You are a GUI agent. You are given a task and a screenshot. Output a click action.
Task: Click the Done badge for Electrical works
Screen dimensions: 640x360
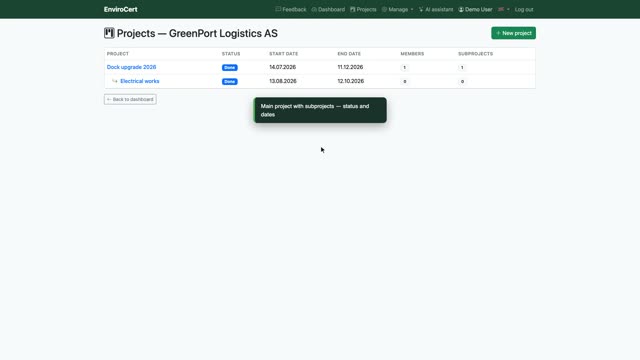pos(230,82)
